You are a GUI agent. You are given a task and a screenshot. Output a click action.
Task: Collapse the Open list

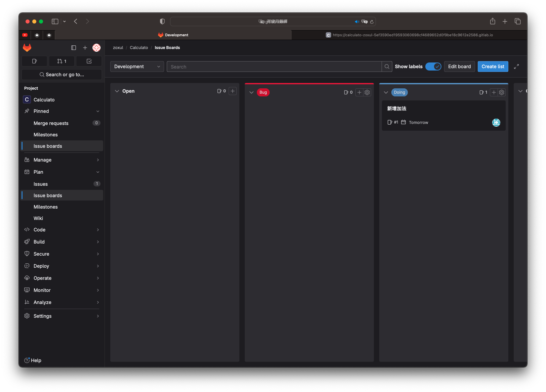pos(117,91)
